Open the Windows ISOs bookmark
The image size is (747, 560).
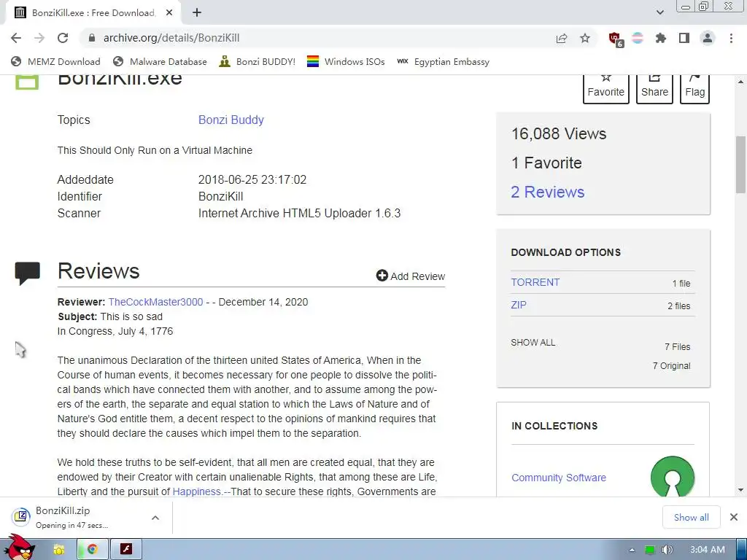(346, 61)
